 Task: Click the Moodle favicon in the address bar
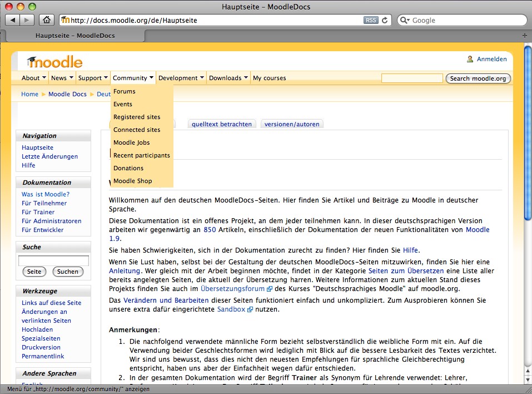pyautogui.click(x=65, y=20)
